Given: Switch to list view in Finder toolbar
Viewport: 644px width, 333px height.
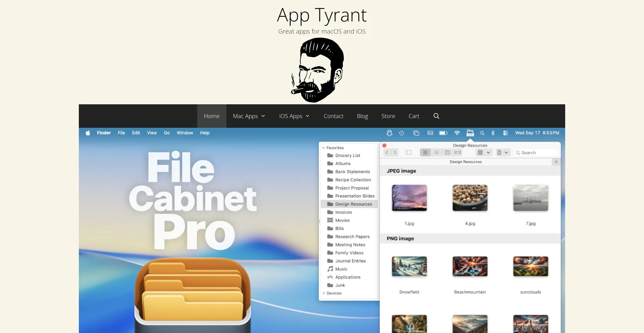Looking at the screenshot, I should click(x=436, y=152).
